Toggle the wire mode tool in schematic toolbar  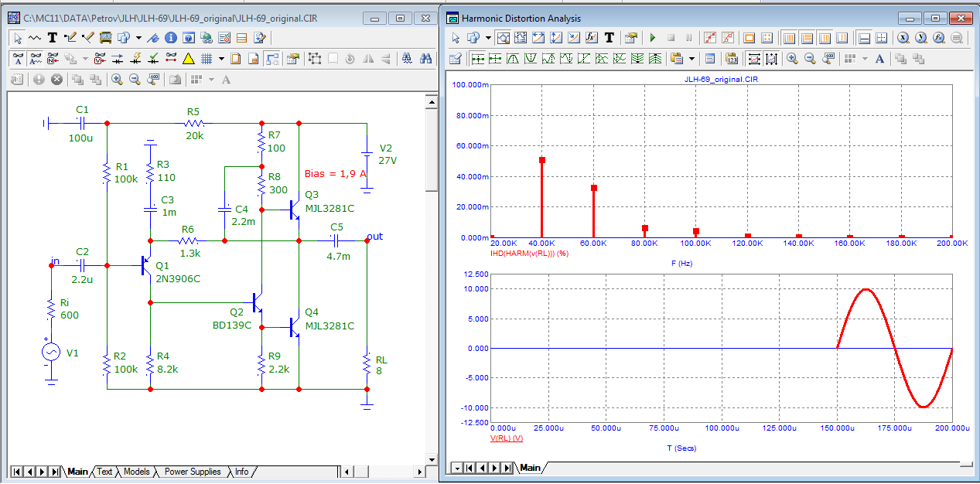coord(70,37)
